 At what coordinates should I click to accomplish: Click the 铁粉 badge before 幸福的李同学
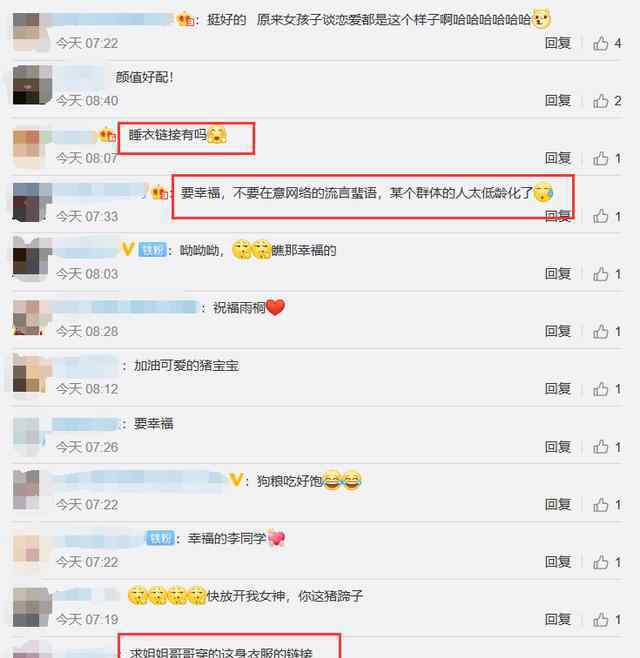pos(160,538)
